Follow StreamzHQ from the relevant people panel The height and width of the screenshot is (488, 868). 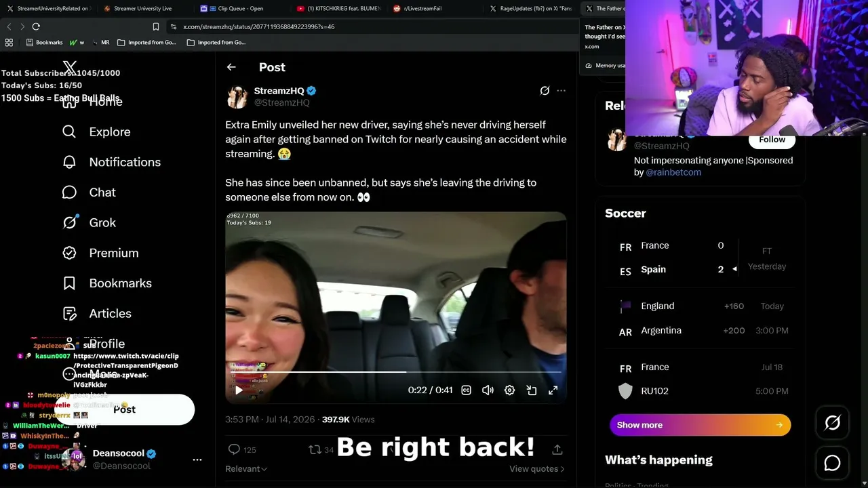772,140
